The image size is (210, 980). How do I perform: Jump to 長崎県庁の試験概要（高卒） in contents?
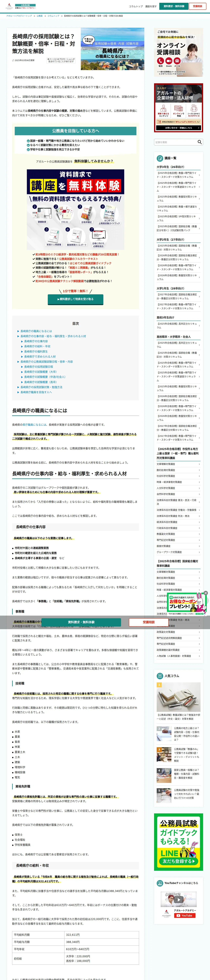(x=40, y=382)
